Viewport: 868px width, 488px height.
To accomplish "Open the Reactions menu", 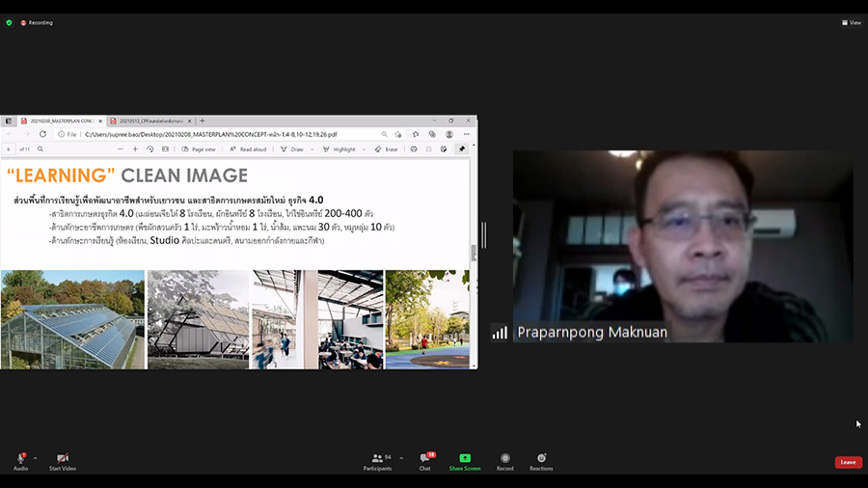I will pyautogui.click(x=541, y=458).
